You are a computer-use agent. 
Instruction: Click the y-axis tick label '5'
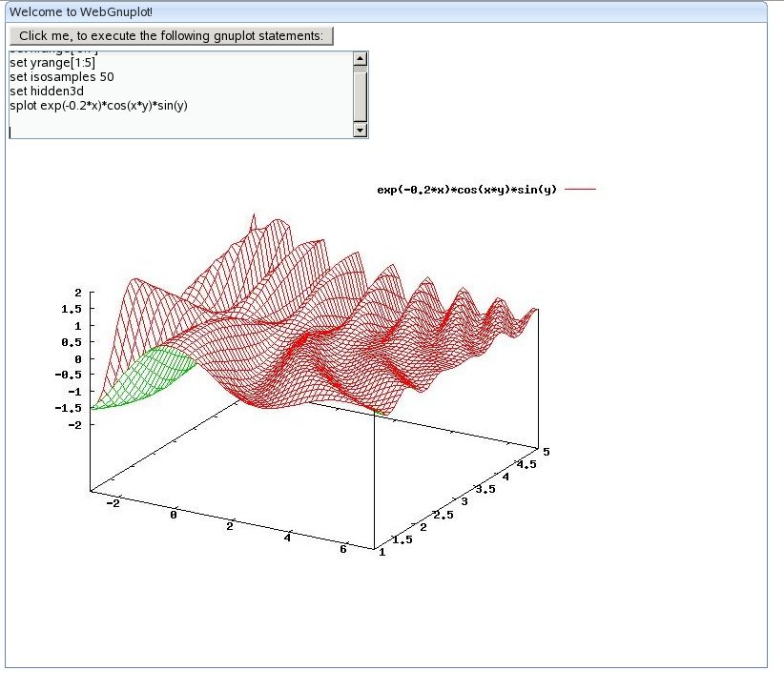(x=547, y=449)
